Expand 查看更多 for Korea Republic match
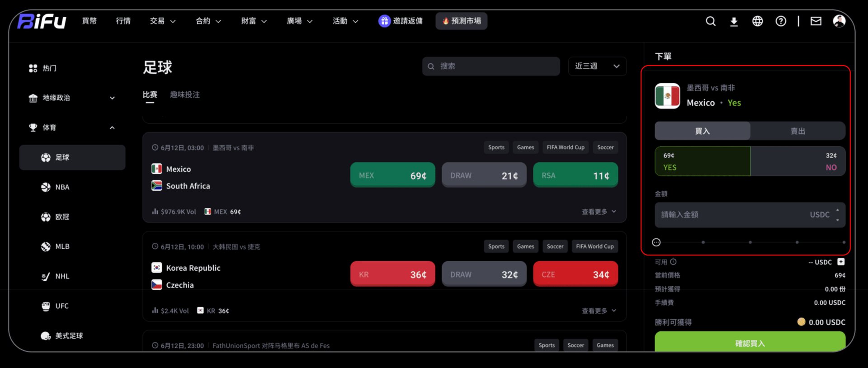The width and height of the screenshot is (868, 368). coord(599,311)
